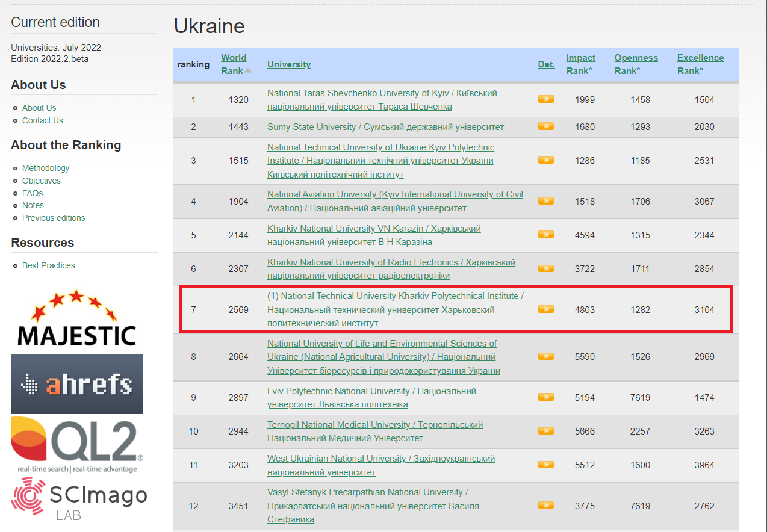Open the QL2 logo link
The width and height of the screenshot is (767, 532).
[77, 445]
